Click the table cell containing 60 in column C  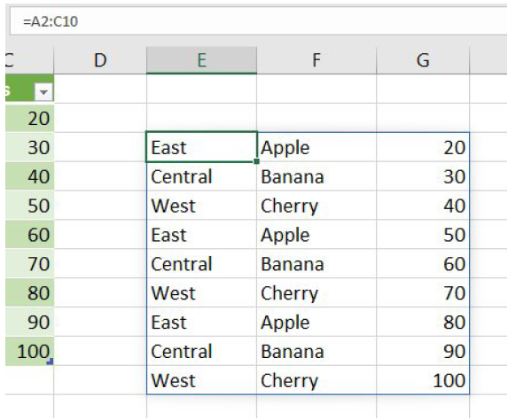pos(29,235)
